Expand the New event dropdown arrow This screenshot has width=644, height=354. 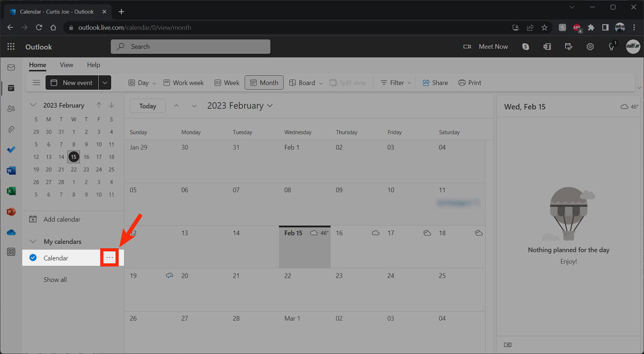(105, 83)
